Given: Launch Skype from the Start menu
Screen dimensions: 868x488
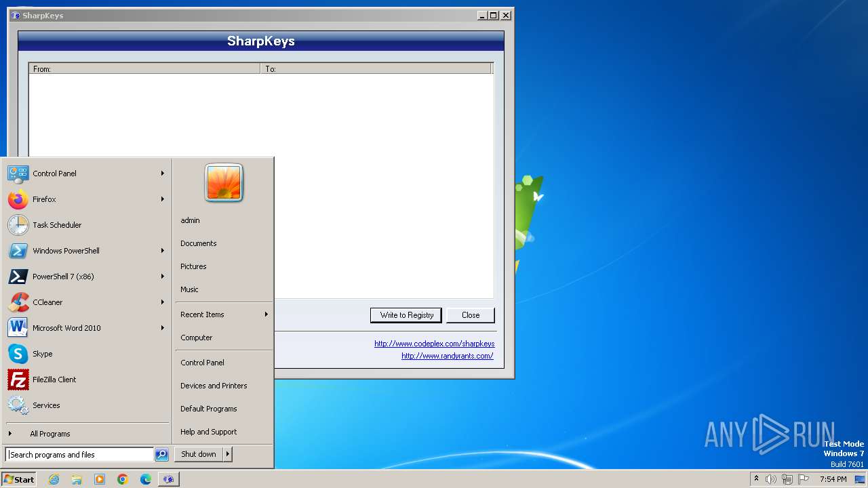Looking at the screenshot, I should [87, 354].
